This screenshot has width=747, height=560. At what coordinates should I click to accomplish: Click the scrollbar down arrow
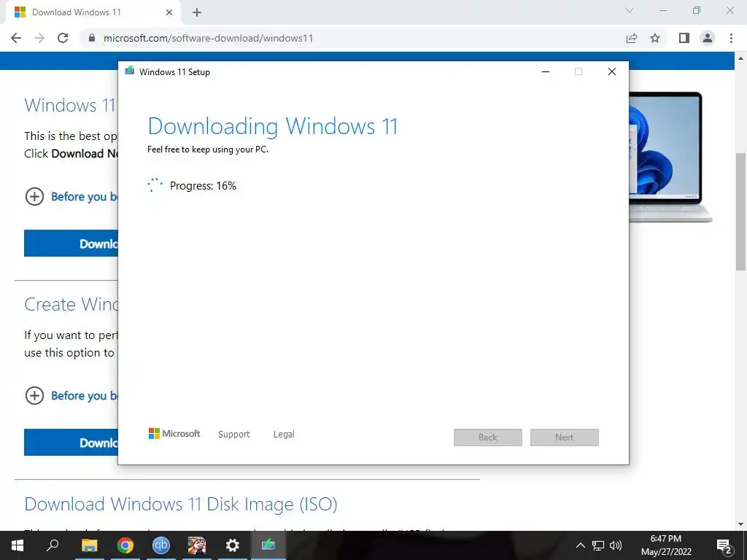click(x=740, y=525)
